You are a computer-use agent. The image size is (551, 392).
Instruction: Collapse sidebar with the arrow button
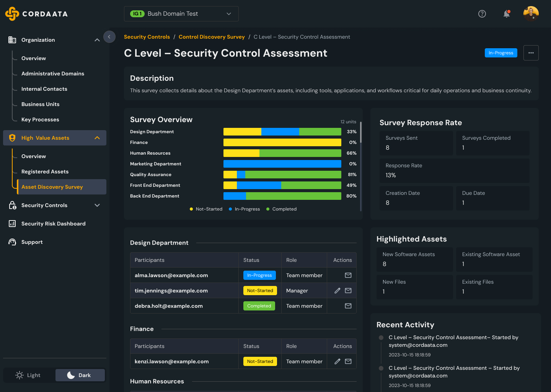109,37
